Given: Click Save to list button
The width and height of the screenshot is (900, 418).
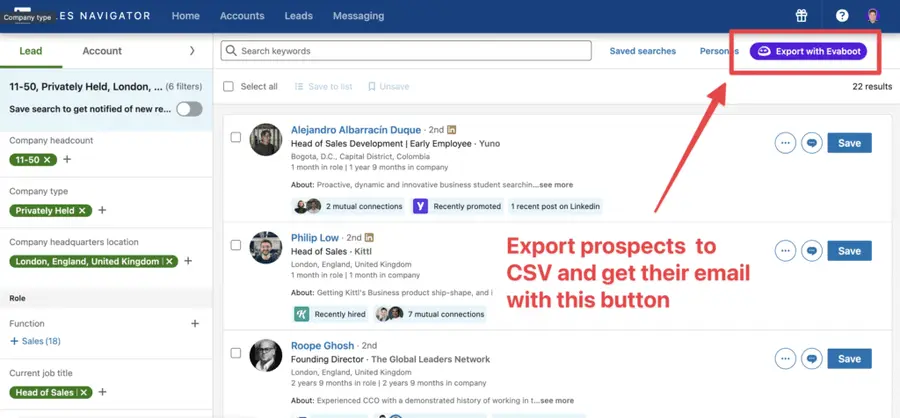Looking at the screenshot, I should coord(323,87).
